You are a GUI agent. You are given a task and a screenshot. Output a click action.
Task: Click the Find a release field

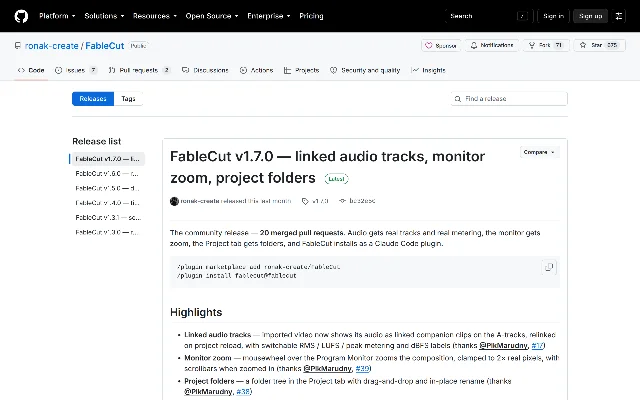[x=509, y=99]
